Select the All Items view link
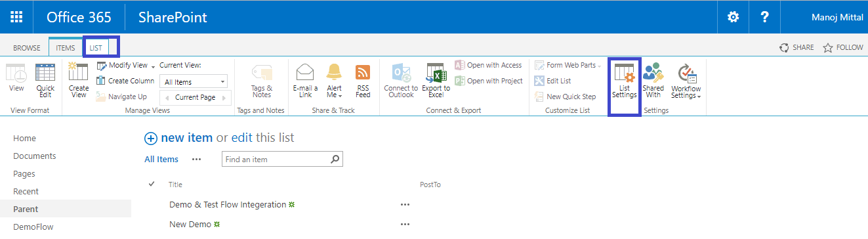Image resolution: width=868 pixels, height=239 pixels. pyautogui.click(x=161, y=160)
